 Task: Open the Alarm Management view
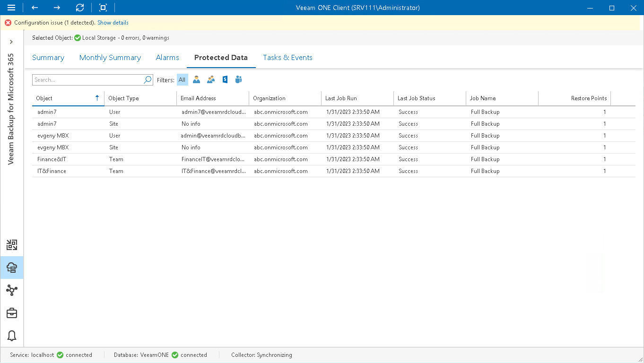[11, 336]
